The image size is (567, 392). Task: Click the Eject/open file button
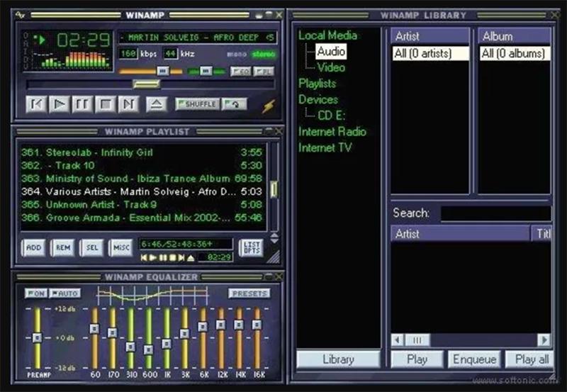point(157,104)
